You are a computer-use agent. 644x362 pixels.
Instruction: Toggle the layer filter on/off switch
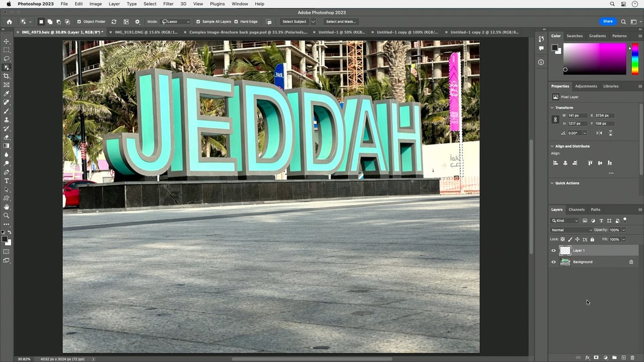pos(625,220)
